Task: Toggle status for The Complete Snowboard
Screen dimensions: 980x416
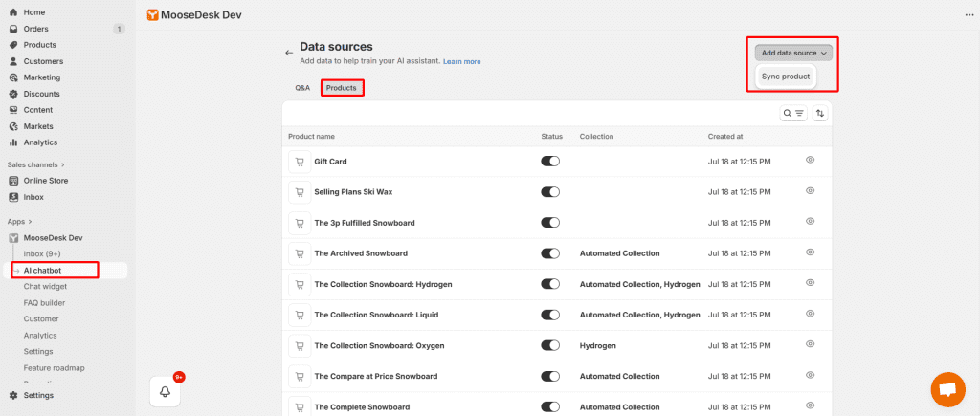Action: tap(550, 406)
